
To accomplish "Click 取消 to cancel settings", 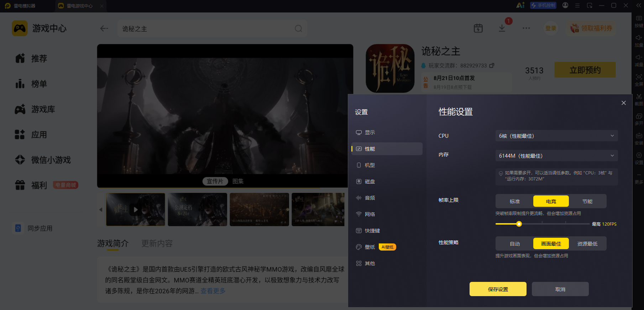I will tap(560, 289).
